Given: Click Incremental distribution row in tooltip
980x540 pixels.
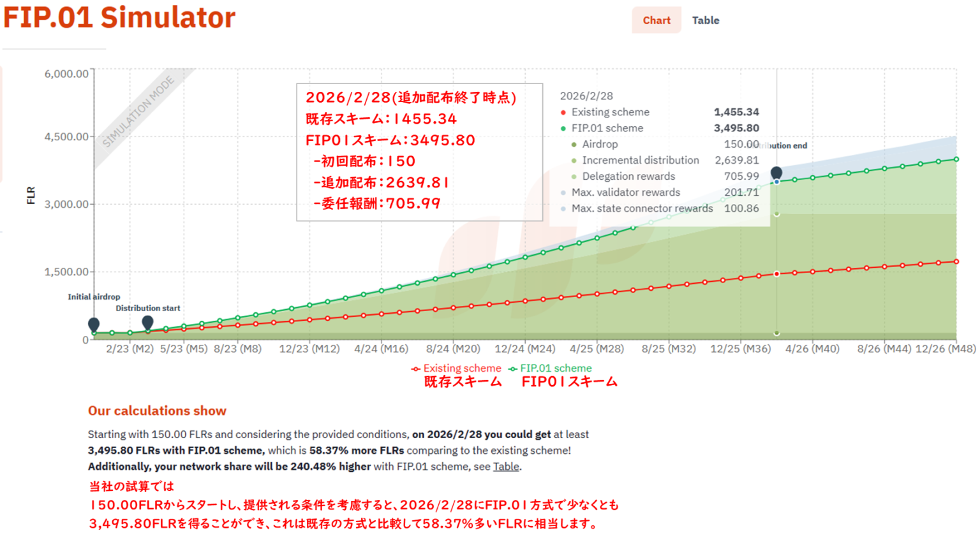Looking at the screenshot, I should [x=640, y=161].
